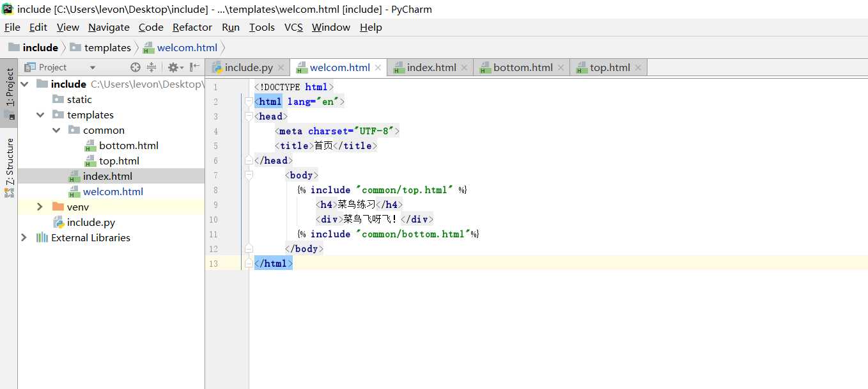The height and width of the screenshot is (389, 868).
Task: Click the include bottom.html statement line
Action: (x=388, y=234)
